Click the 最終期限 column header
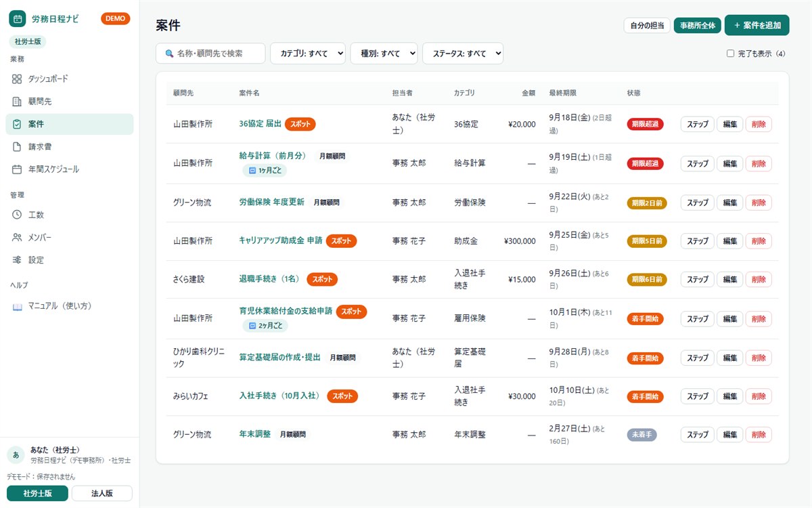The height and width of the screenshot is (508, 812). 562,93
